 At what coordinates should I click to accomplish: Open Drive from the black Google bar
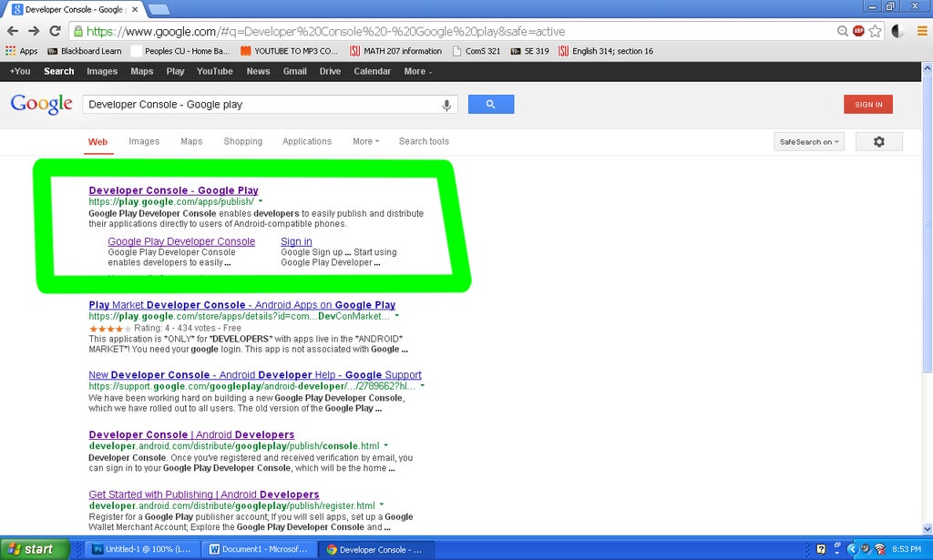point(330,71)
